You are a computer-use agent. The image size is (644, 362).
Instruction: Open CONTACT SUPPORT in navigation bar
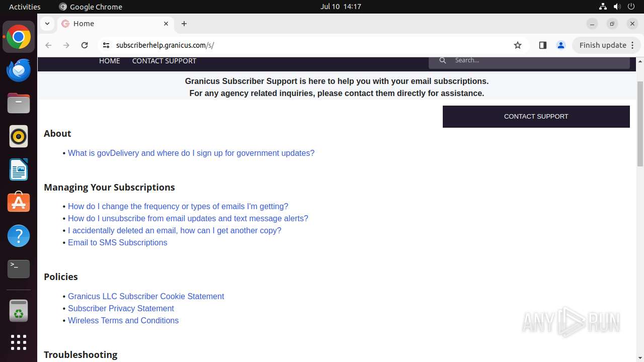point(164,61)
